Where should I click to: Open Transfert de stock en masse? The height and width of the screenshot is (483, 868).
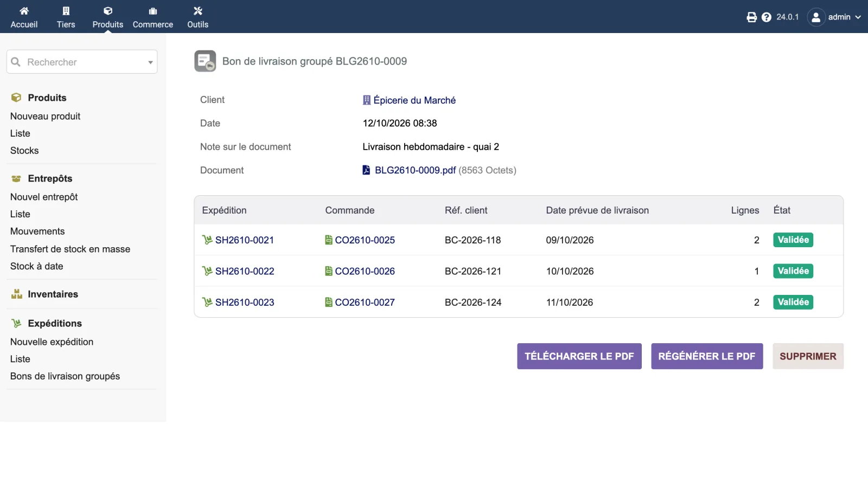tap(71, 249)
